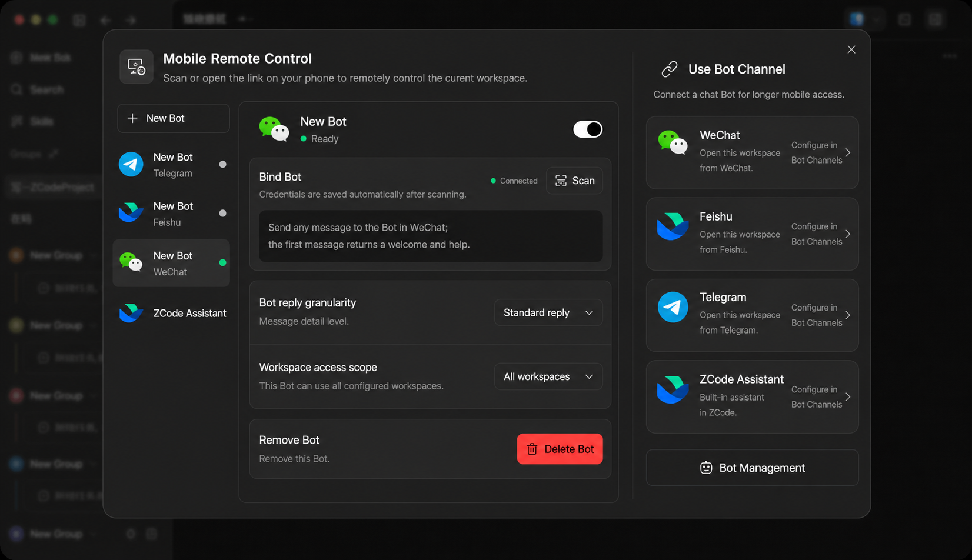Click the Scan button to bind bot
The height and width of the screenshot is (560, 972).
click(574, 181)
